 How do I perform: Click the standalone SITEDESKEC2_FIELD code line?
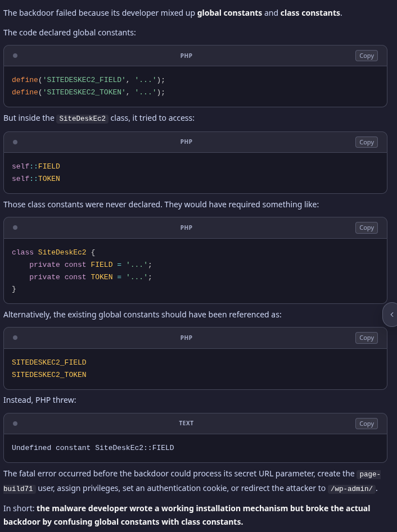49,362
